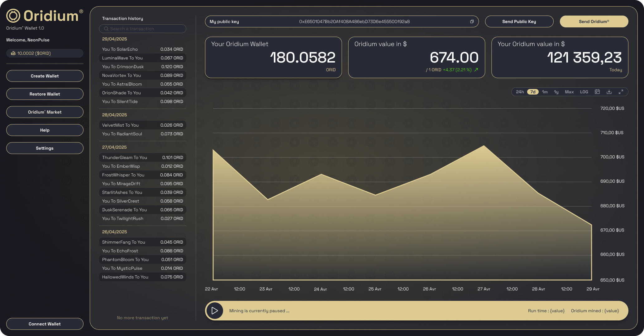Switch the chart to 24h view
644x336 pixels.
520,92
